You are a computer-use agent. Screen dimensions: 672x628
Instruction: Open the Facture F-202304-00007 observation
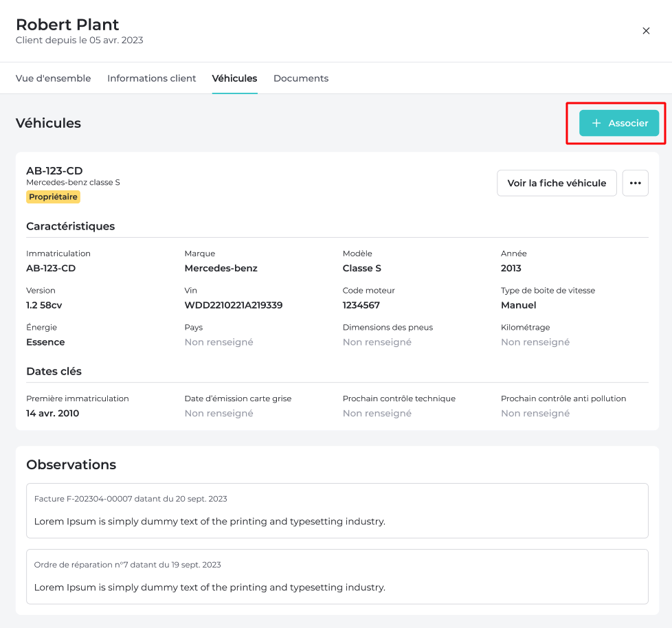click(x=337, y=511)
